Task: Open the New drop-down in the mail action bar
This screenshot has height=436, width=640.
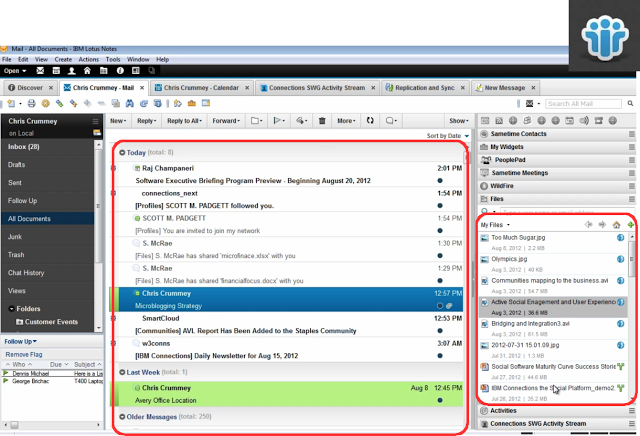Action: point(118,121)
